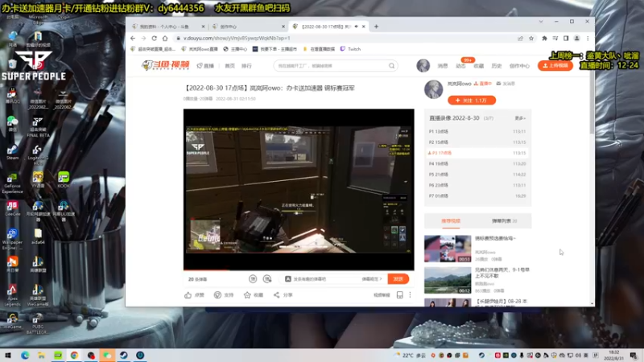Viewport: 644px width, 362px height.
Task: Reload the page with the refresh icon
Action: pos(154,38)
